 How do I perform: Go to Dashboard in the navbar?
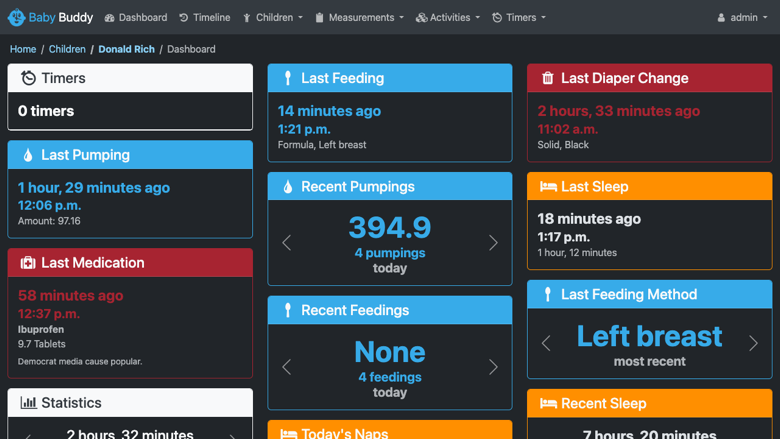coord(136,18)
